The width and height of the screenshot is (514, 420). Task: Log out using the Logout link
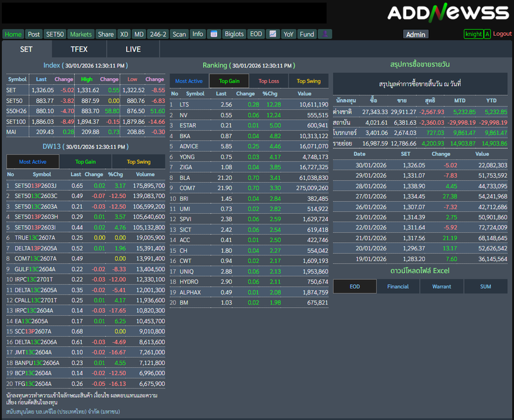click(502, 34)
